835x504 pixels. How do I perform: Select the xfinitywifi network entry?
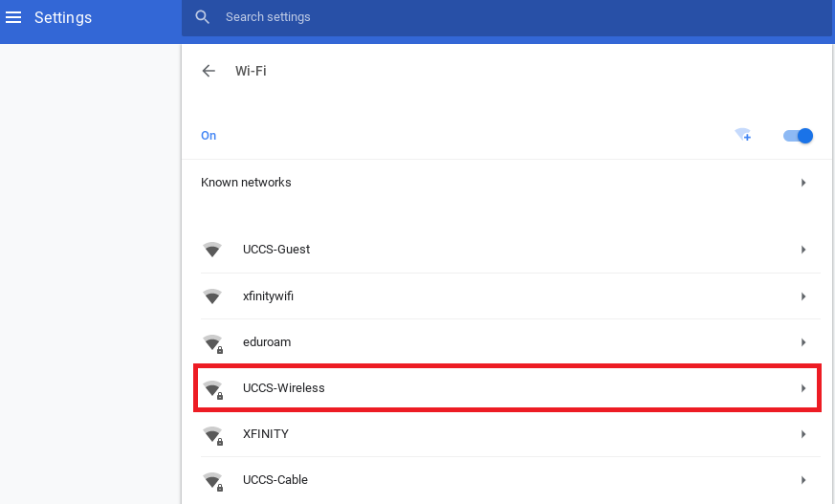(510, 296)
